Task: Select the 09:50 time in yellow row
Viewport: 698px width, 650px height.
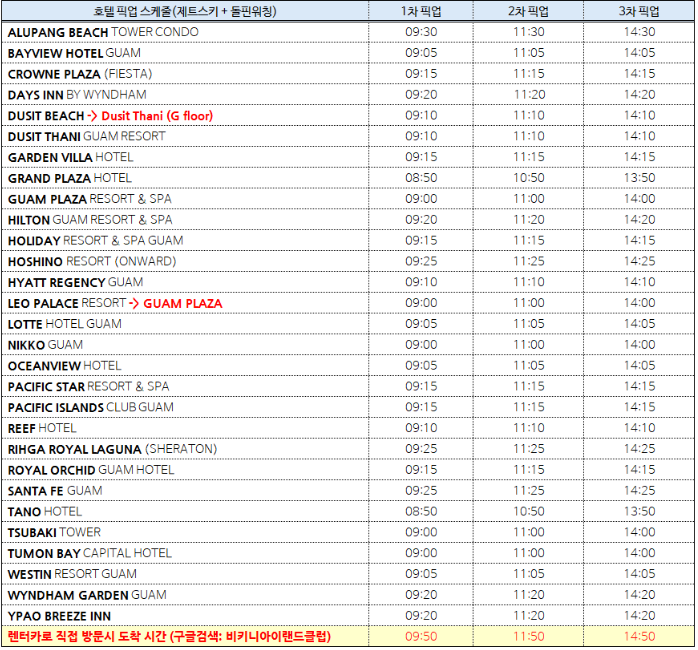Action: click(x=421, y=636)
